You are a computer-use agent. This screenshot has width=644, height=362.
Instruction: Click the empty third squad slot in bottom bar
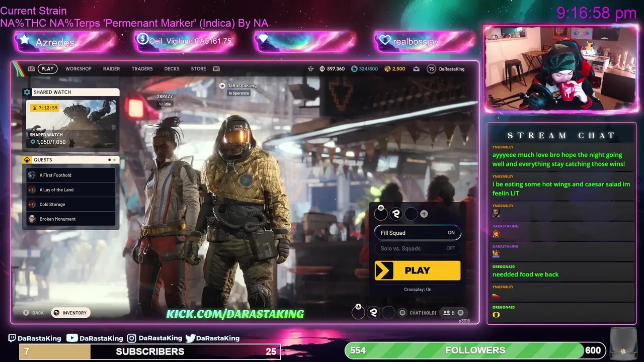coord(388,313)
